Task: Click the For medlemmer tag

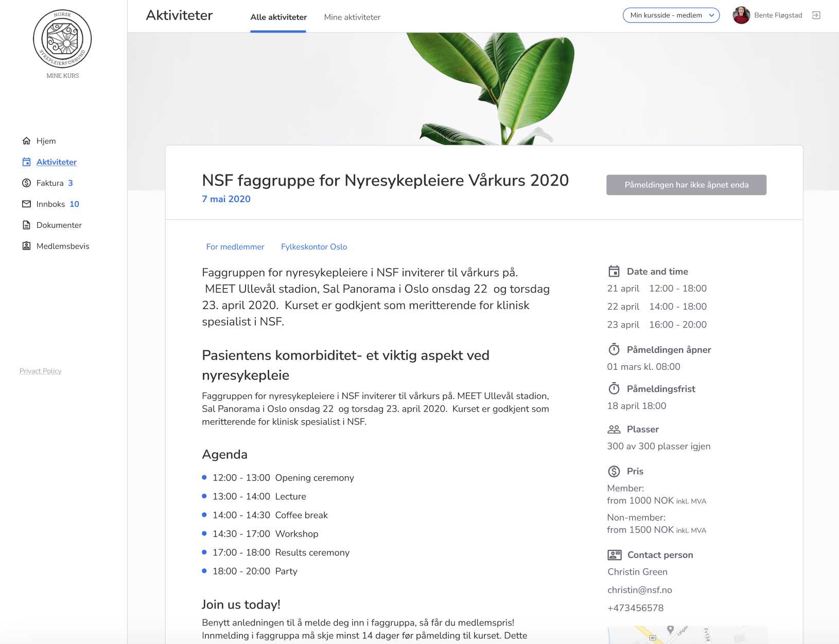Action: (235, 247)
